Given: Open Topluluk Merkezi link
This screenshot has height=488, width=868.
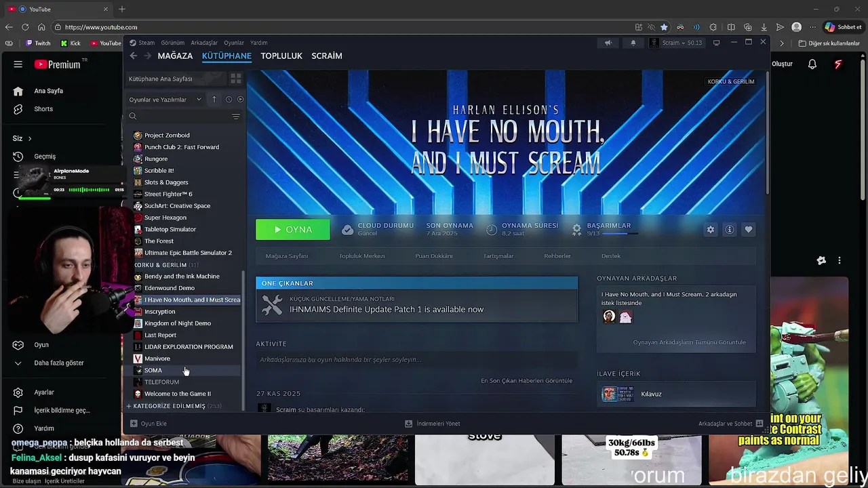Looking at the screenshot, I should click(x=362, y=256).
